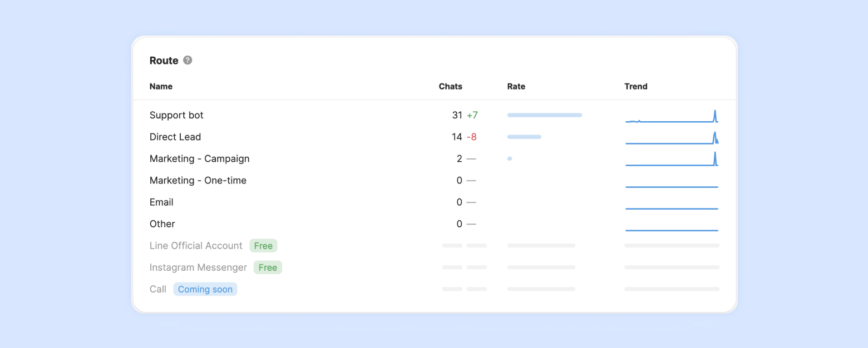Select the Direct Lead route
Image resolution: width=868 pixels, height=348 pixels.
point(175,137)
